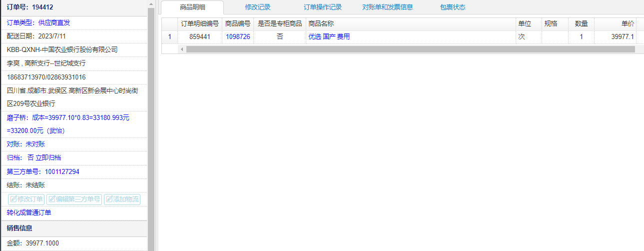Click edit icon on 修改订单 button
This screenshot has height=251, width=644.
point(13,199)
